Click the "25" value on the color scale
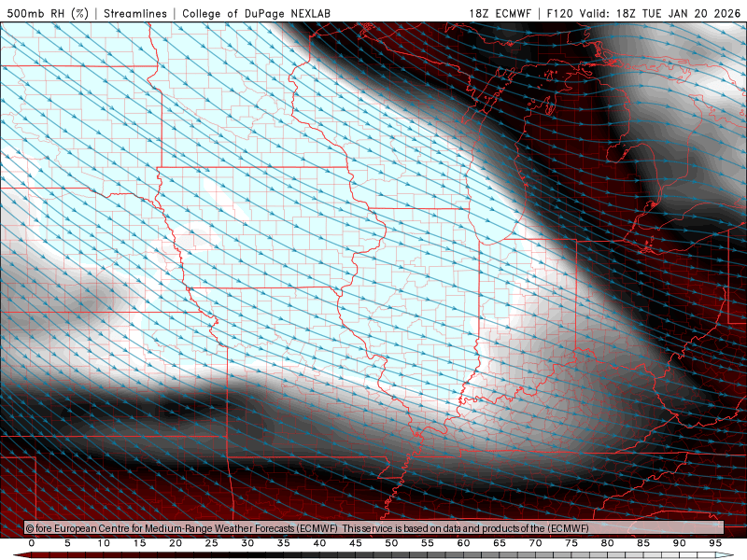 [212, 543]
